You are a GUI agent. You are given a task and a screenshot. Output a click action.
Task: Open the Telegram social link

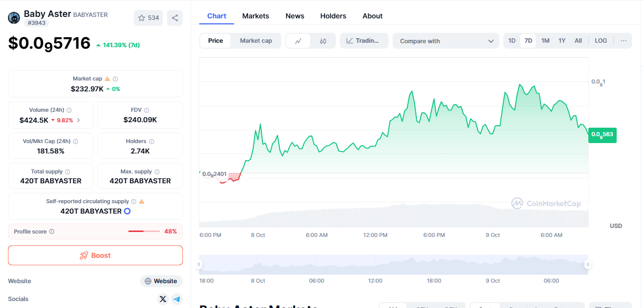[x=177, y=299]
